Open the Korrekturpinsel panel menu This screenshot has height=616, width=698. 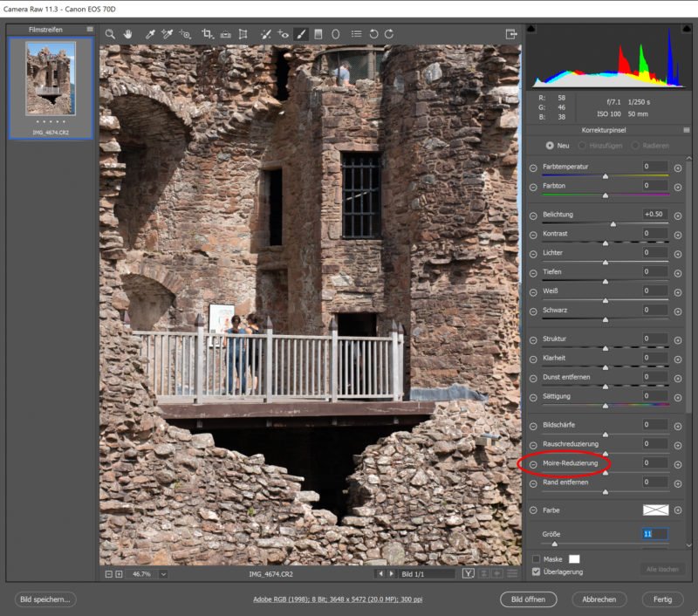[x=687, y=129]
